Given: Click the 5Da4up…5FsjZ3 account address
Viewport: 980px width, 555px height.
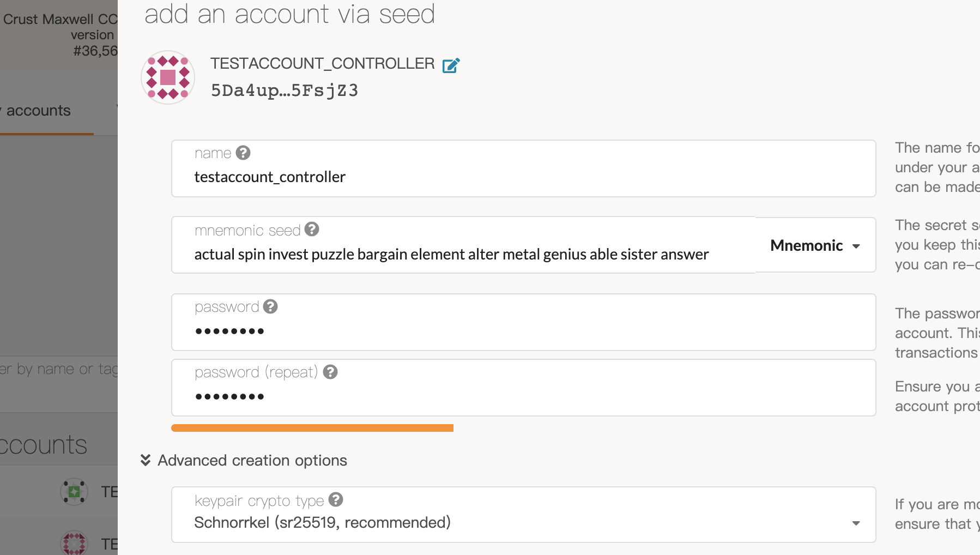Looking at the screenshot, I should pyautogui.click(x=285, y=91).
